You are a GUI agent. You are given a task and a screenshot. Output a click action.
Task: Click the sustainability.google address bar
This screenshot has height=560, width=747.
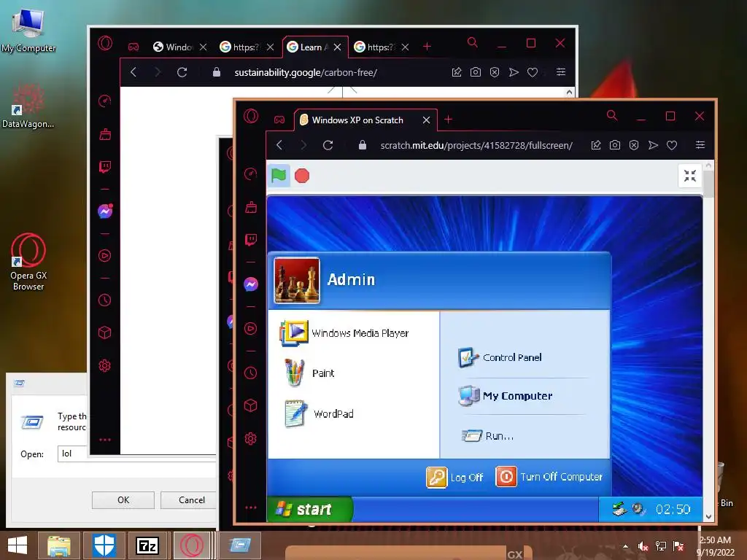(x=306, y=72)
